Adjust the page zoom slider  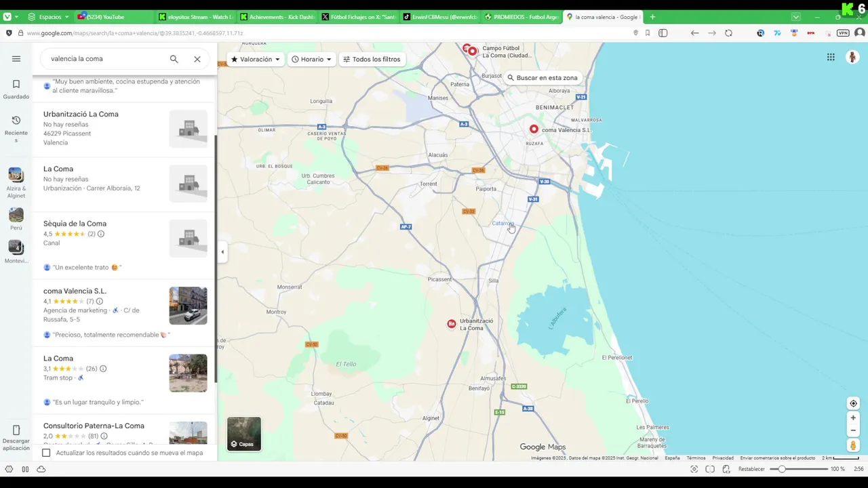(x=799, y=469)
